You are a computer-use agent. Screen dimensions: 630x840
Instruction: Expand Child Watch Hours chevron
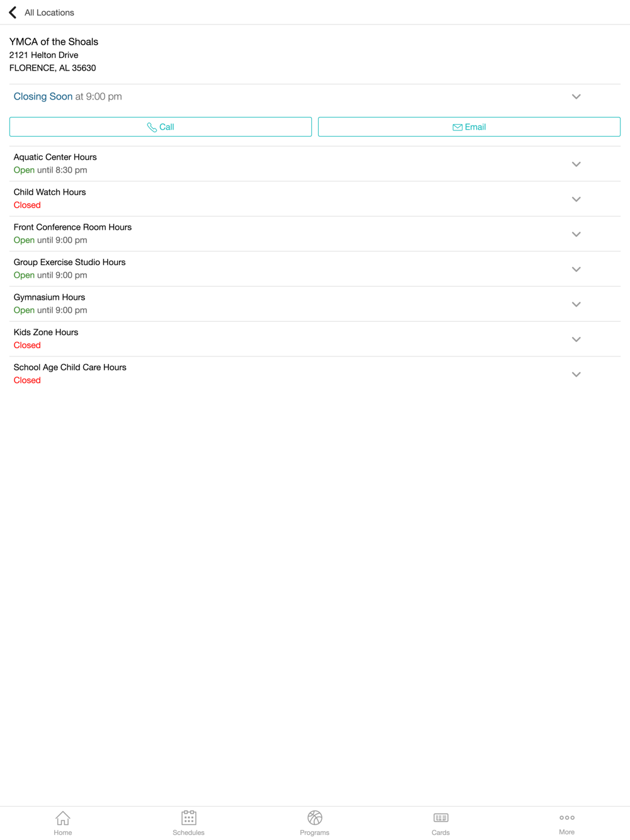click(576, 199)
